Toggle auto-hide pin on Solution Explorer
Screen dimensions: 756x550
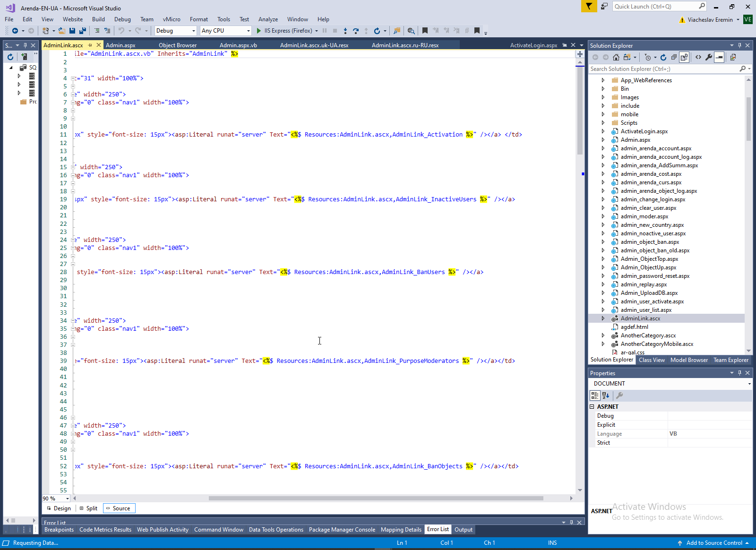(x=739, y=45)
